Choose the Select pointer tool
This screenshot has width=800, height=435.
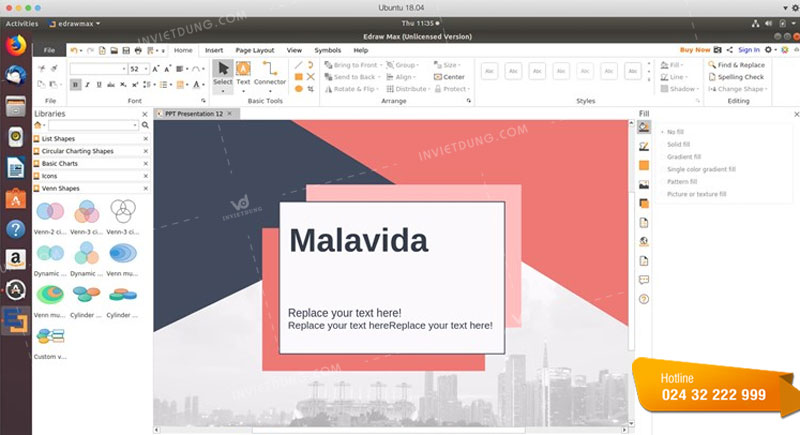click(x=222, y=76)
